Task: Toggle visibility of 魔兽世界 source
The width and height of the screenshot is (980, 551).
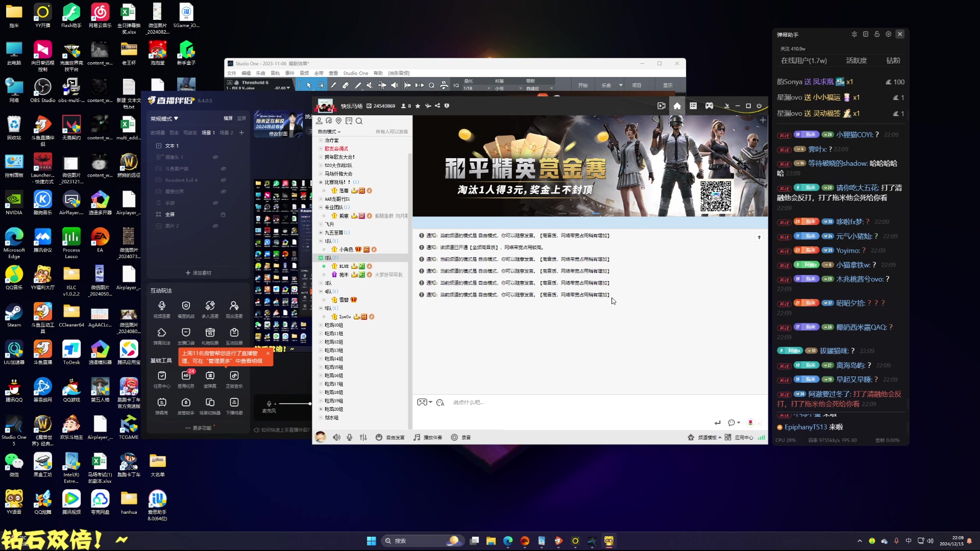Action: point(223,191)
